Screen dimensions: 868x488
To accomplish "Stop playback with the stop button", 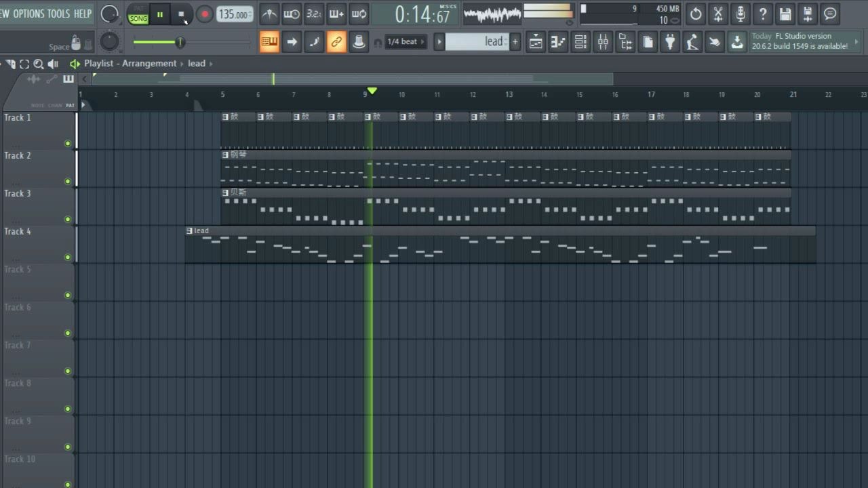I will tap(181, 14).
